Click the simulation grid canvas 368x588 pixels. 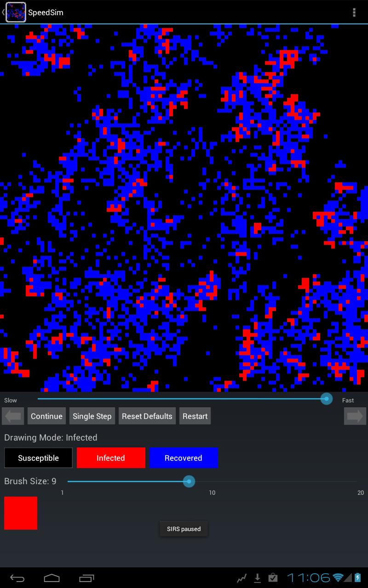184,208
